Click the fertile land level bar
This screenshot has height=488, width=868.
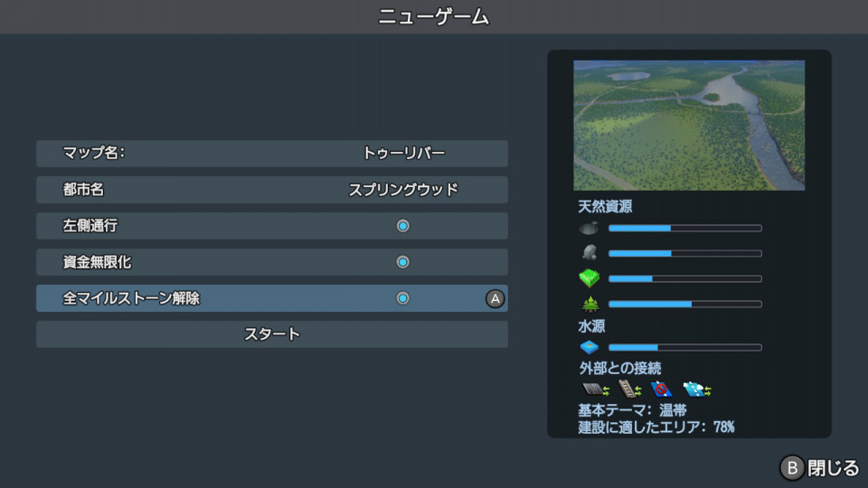[x=684, y=279]
